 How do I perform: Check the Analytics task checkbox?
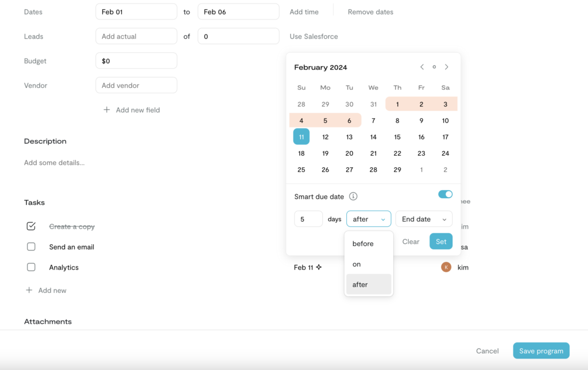[31, 267]
